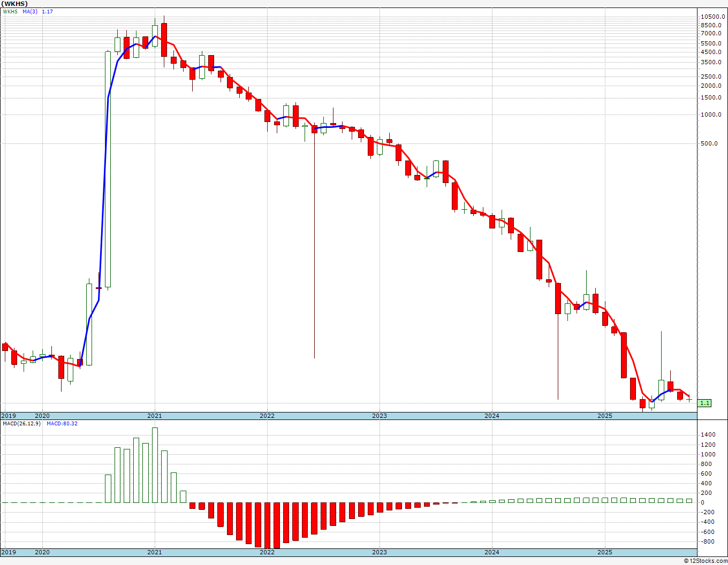The width and height of the screenshot is (728, 565).
Task: Click the 2500.0 price axis label
Action: point(712,76)
